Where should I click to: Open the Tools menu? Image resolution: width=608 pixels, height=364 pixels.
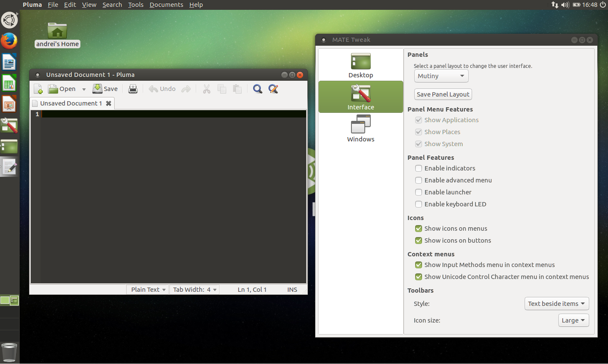click(x=136, y=5)
